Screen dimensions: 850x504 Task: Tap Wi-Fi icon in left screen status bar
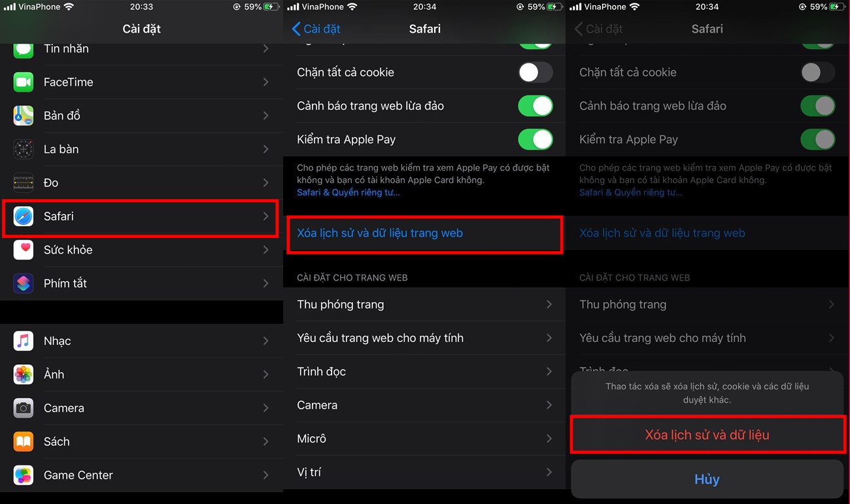click(69, 7)
